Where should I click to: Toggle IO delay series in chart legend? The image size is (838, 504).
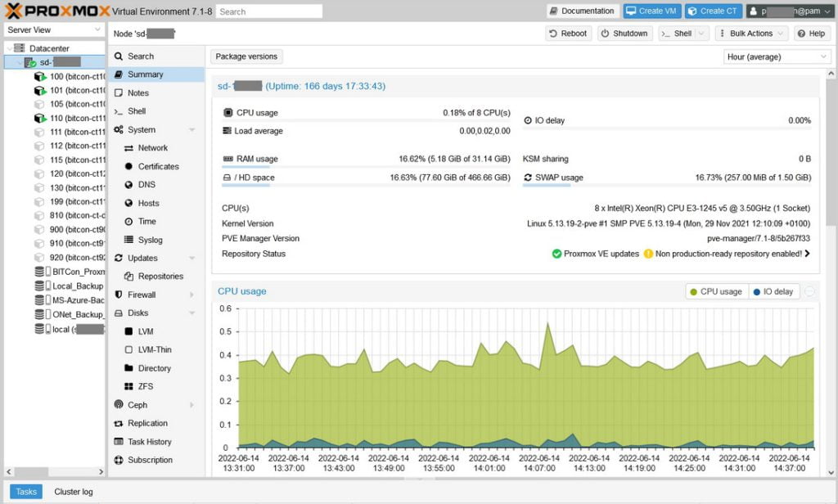[773, 291]
